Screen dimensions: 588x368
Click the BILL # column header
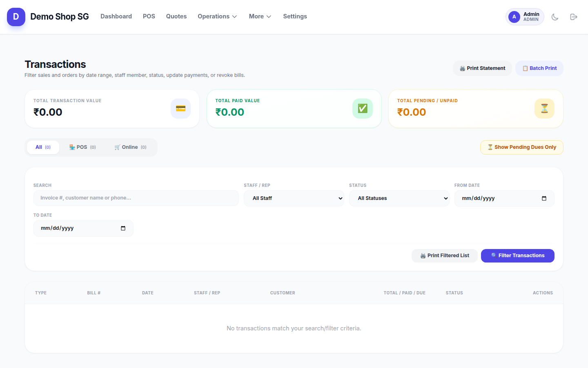pyautogui.click(x=94, y=293)
